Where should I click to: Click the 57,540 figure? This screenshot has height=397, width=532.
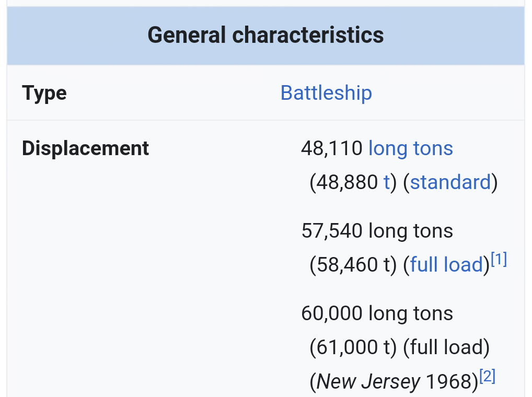(x=332, y=231)
